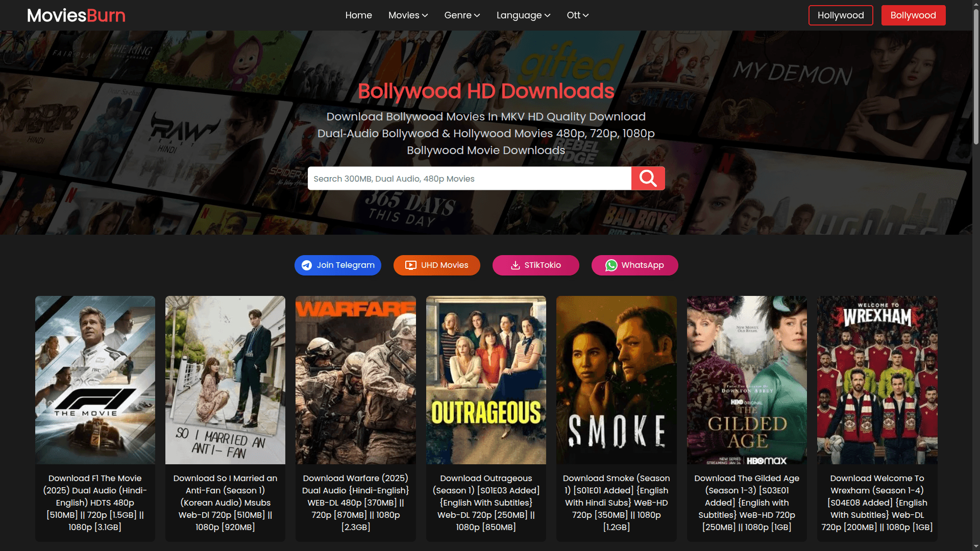Expand the Ott dropdown chevron
Viewport: 980px width, 551px height.
click(x=586, y=15)
